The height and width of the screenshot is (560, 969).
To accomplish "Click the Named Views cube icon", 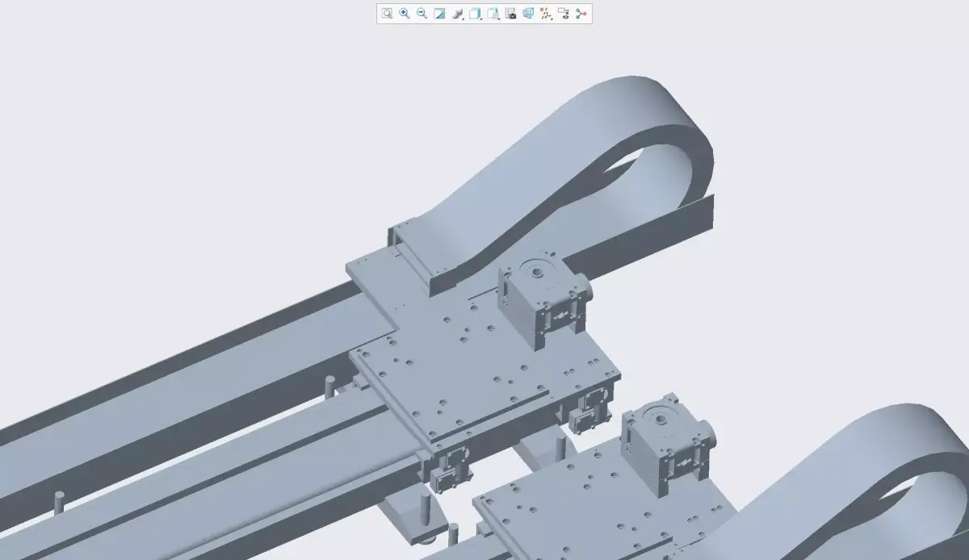I will pos(526,14).
